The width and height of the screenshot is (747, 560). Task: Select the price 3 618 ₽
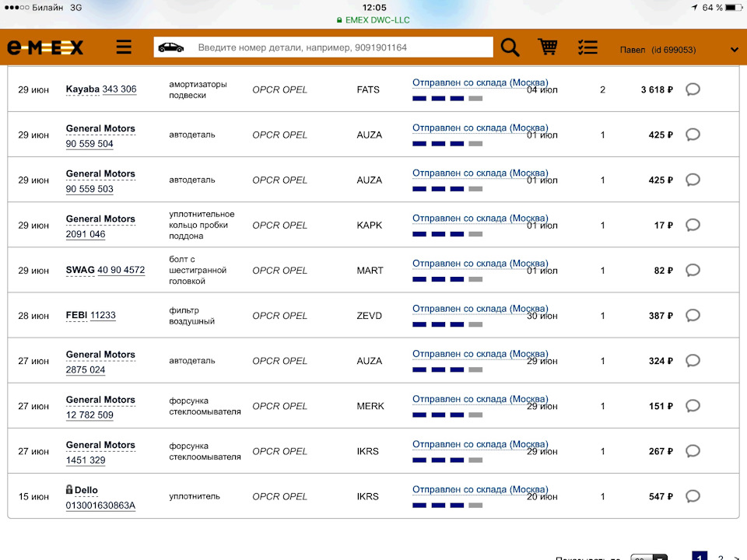point(657,89)
